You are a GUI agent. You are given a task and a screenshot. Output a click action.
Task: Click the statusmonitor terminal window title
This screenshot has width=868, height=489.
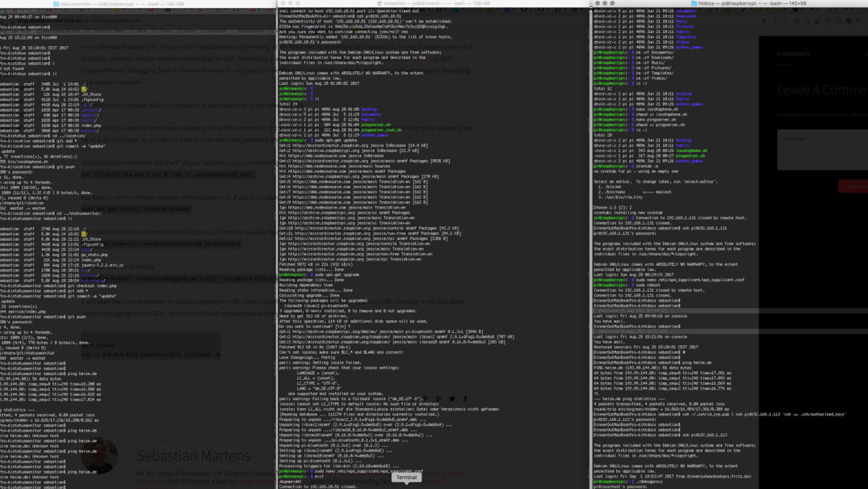coord(123,3)
